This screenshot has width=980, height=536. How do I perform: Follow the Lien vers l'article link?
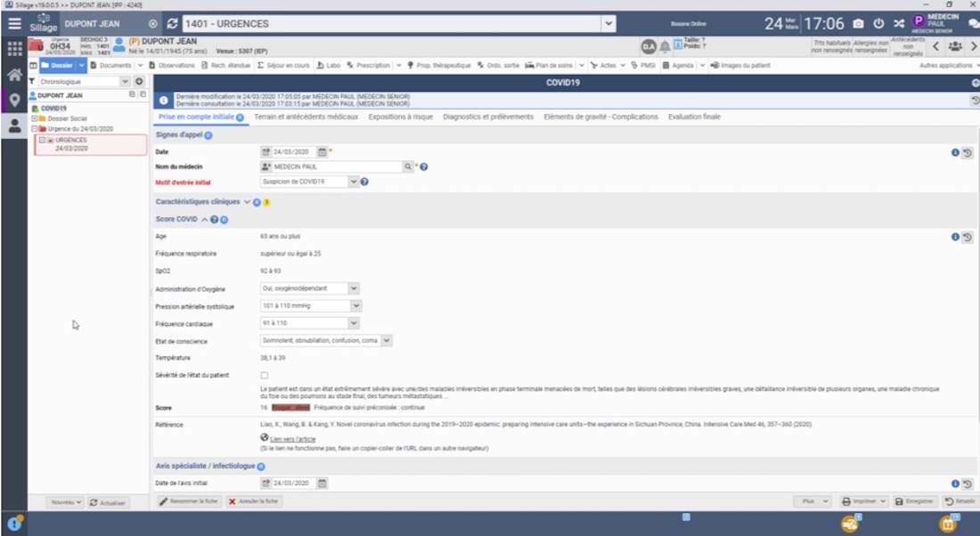(292, 439)
